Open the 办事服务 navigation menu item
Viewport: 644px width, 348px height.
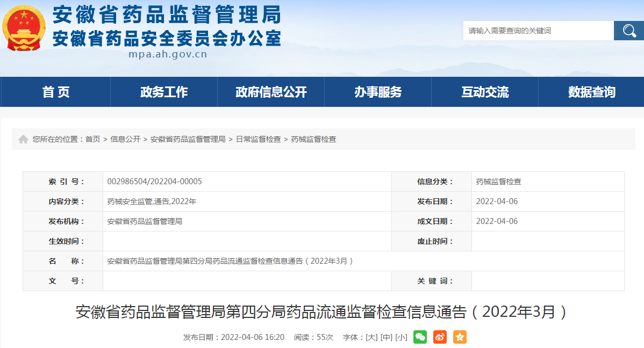tap(378, 92)
